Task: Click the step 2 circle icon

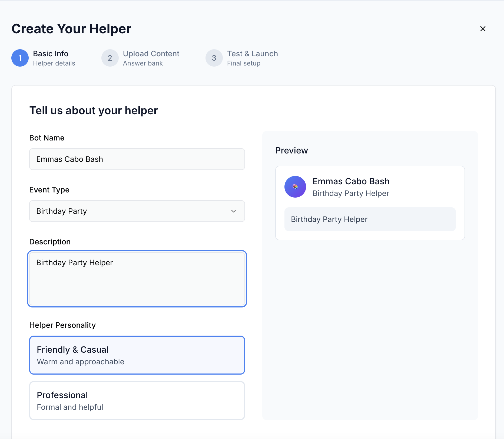Action: click(x=110, y=58)
